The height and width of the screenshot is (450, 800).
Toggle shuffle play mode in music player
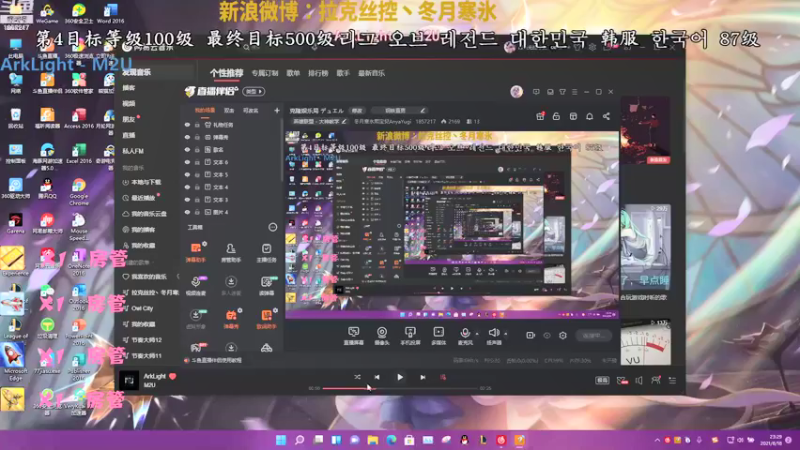point(357,377)
